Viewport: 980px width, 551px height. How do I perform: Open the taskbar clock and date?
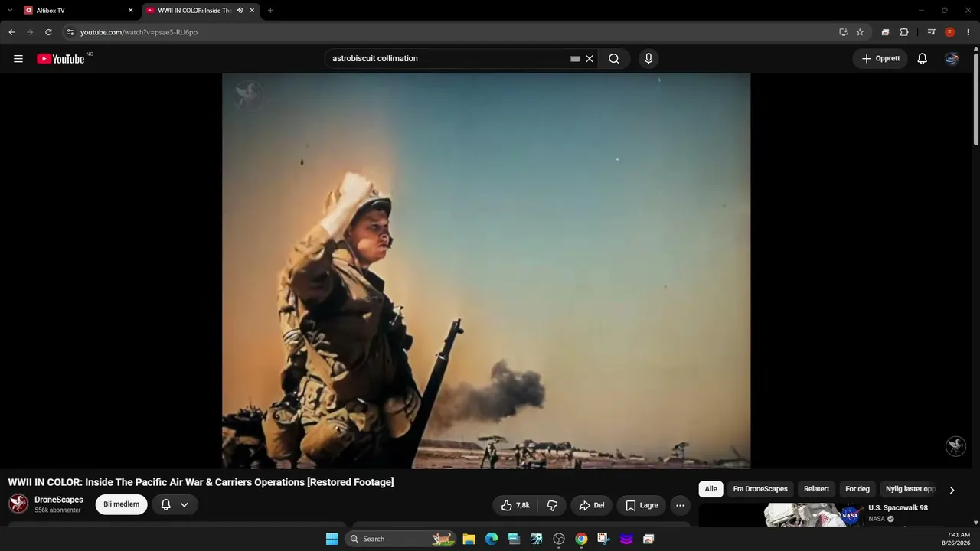click(959, 539)
